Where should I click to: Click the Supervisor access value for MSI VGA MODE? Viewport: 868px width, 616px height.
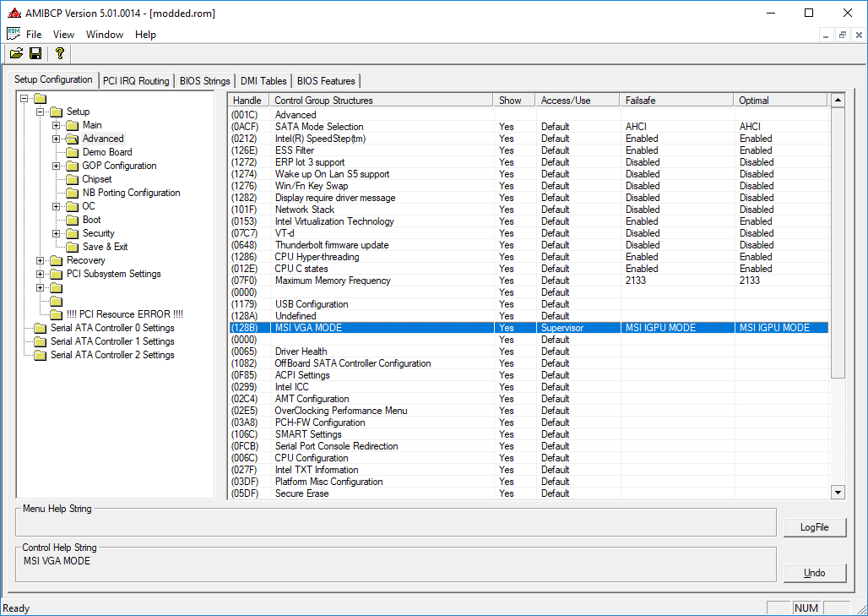pos(562,328)
